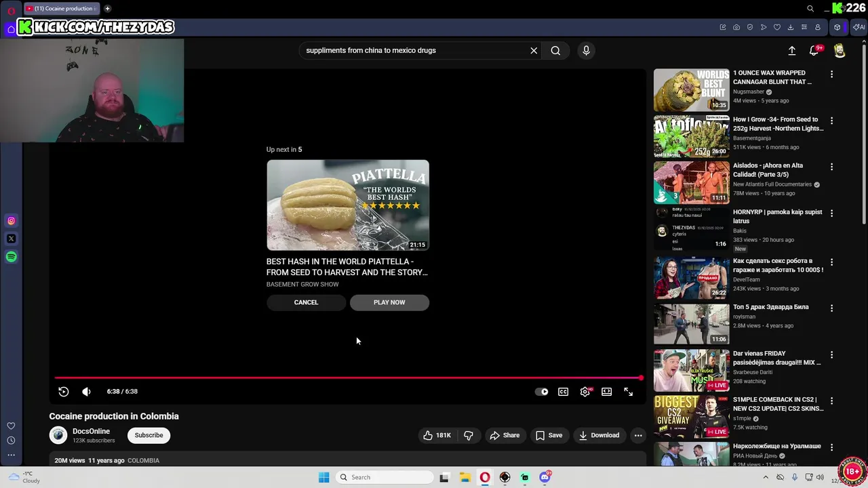Dislike the video

pyautogui.click(x=469, y=435)
